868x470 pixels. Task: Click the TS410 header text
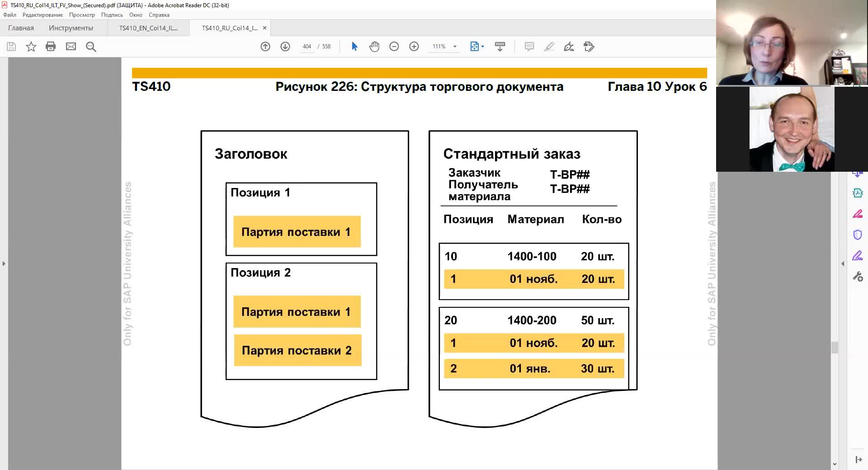pyautogui.click(x=151, y=87)
